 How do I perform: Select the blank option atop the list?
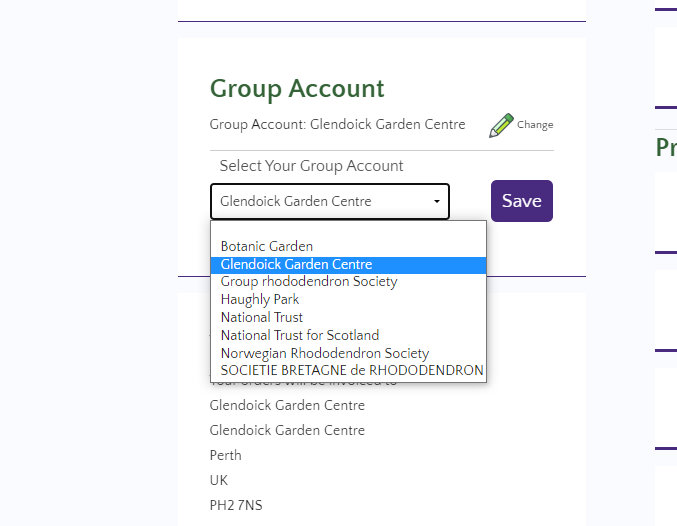point(348,230)
